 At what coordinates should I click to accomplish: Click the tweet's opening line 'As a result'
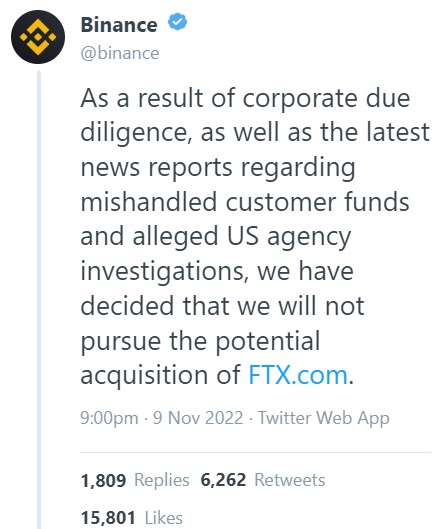(x=142, y=98)
